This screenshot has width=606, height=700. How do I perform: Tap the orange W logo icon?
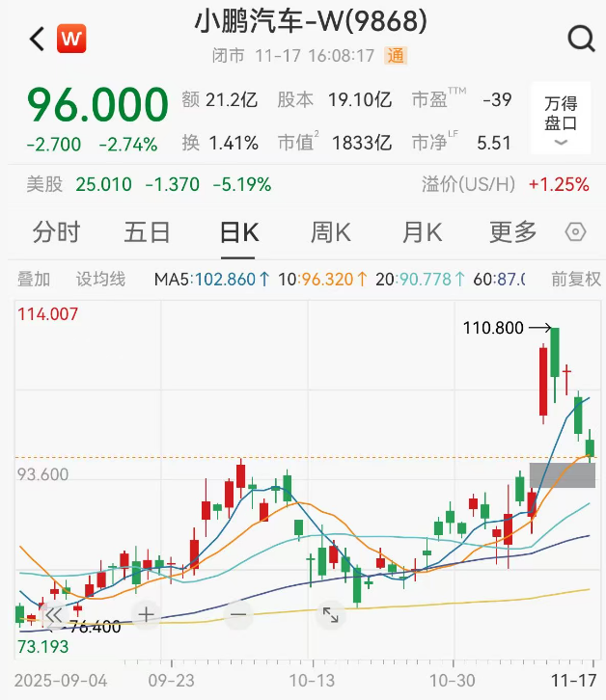(x=71, y=39)
